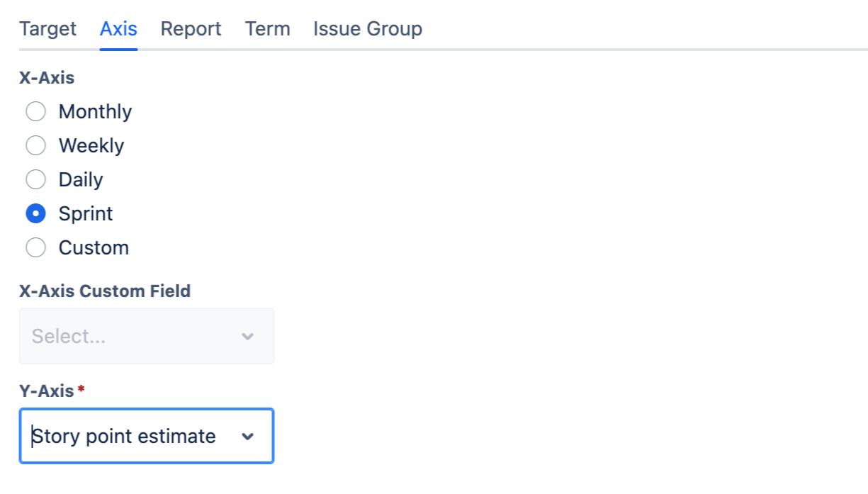Click the 'Sprint' option label text
868x494 pixels.
[x=86, y=214]
